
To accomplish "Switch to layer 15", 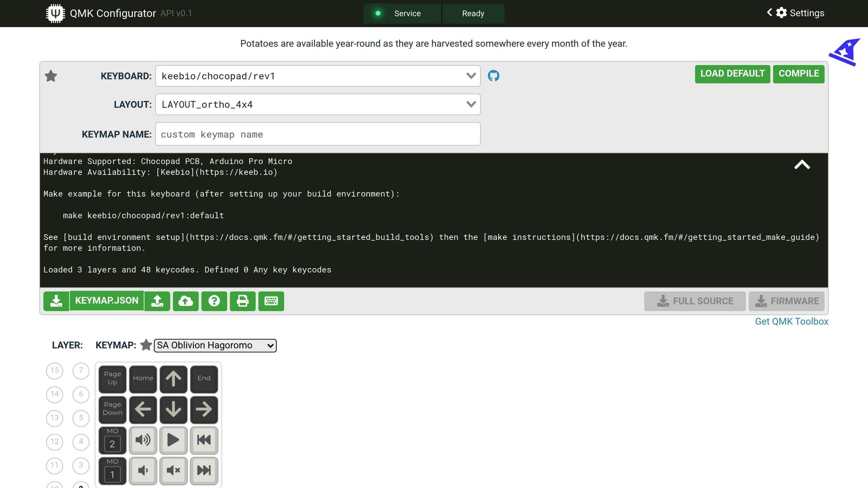I will click(x=55, y=371).
